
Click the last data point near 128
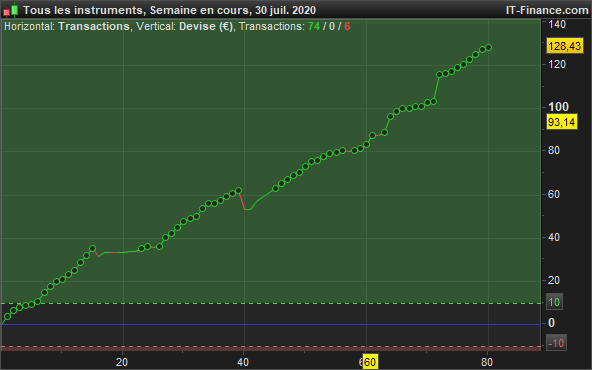point(489,48)
